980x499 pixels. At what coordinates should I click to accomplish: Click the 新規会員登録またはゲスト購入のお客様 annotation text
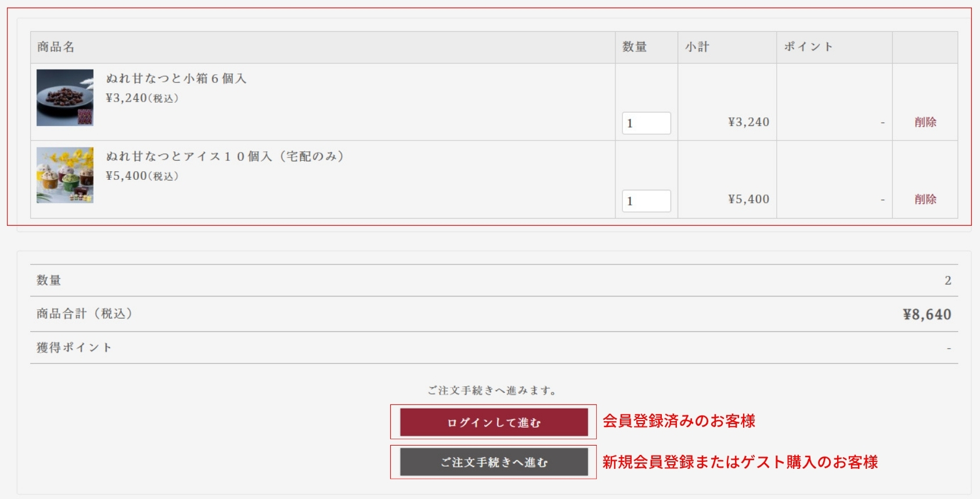pyautogui.click(x=740, y=462)
